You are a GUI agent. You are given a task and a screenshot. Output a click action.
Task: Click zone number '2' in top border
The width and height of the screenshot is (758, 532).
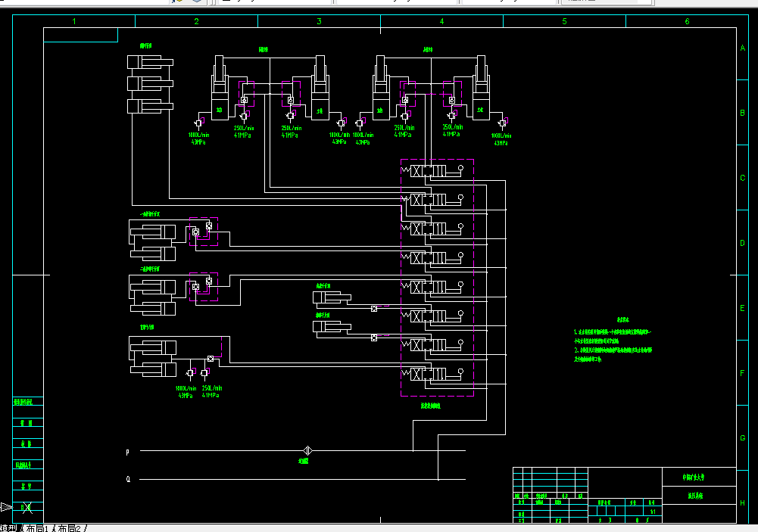pos(196,21)
